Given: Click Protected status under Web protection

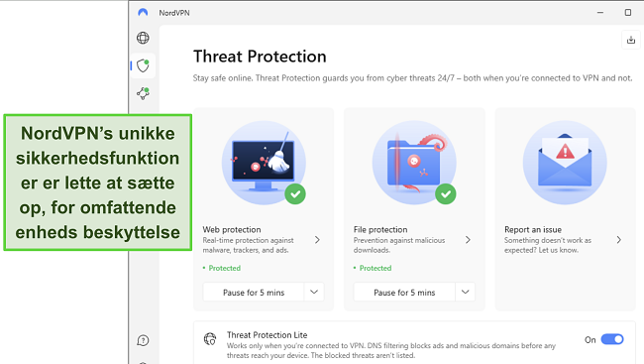Looking at the screenshot, I should (x=224, y=268).
